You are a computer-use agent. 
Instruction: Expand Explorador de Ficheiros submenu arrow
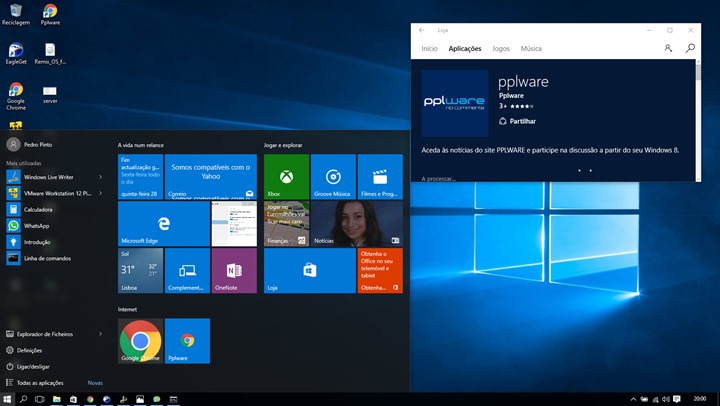[101, 334]
